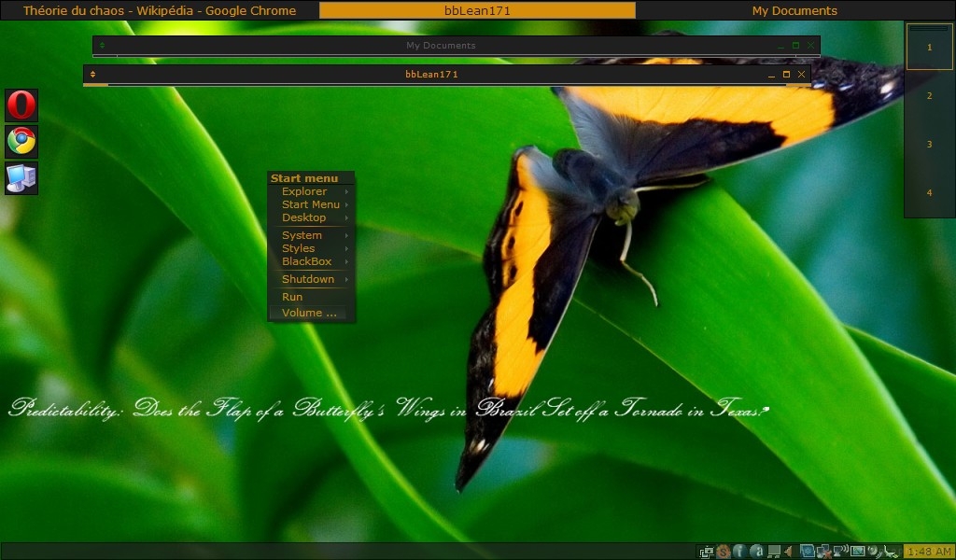
Task: Click the wireless network signal tray icon
Action: click(841, 551)
